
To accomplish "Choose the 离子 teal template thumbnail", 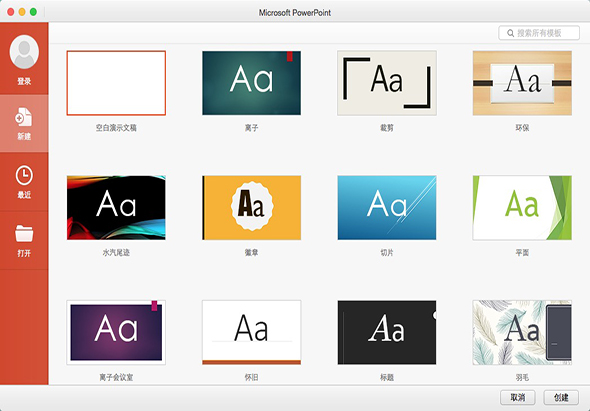I will click(251, 83).
